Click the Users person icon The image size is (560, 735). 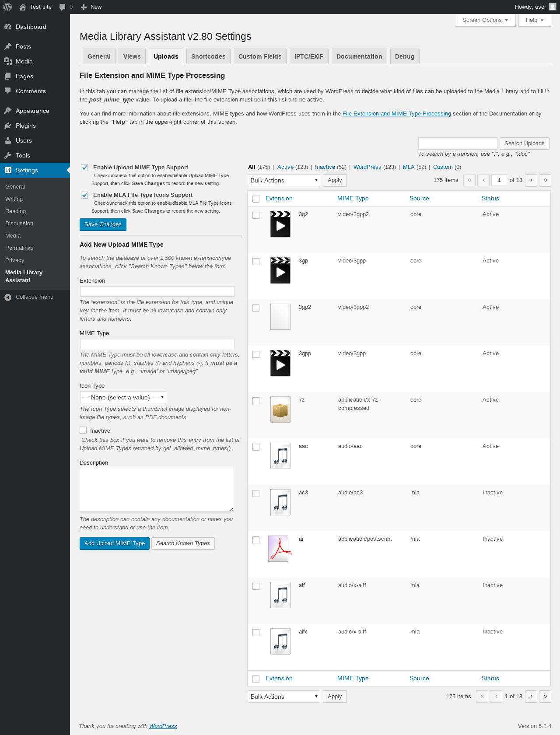pos(8,140)
